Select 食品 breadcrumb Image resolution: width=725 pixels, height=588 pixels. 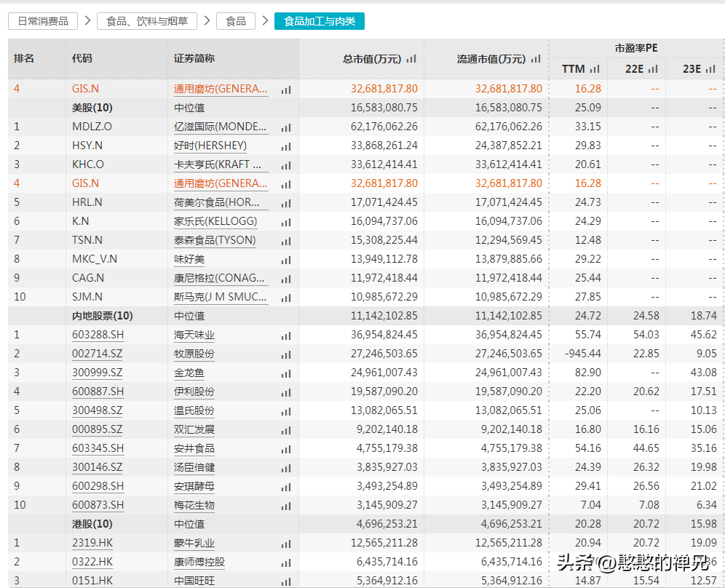[x=236, y=21]
